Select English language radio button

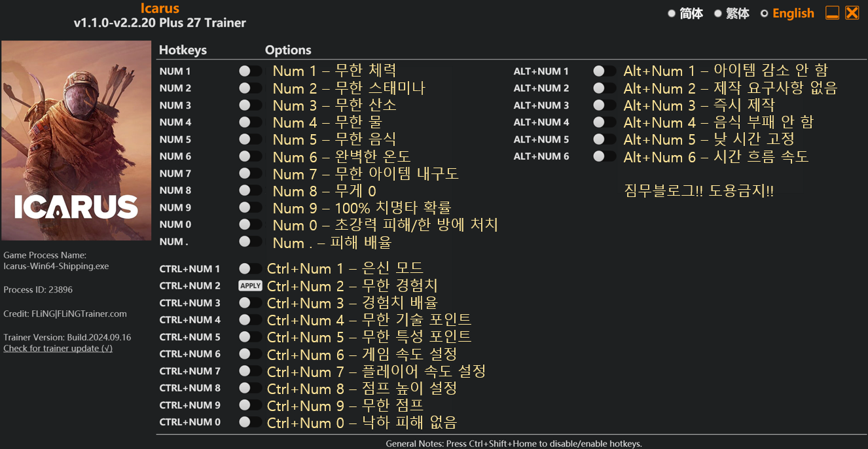[765, 13]
